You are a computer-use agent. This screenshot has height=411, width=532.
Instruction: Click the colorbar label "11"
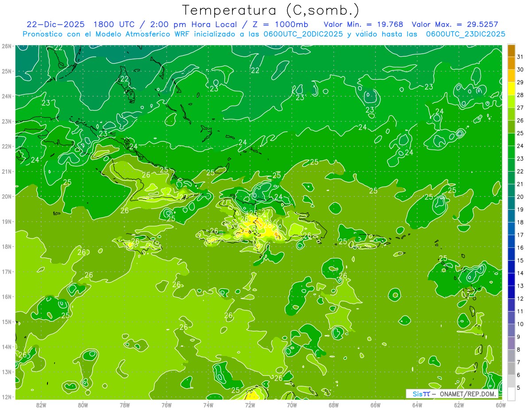(520, 311)
